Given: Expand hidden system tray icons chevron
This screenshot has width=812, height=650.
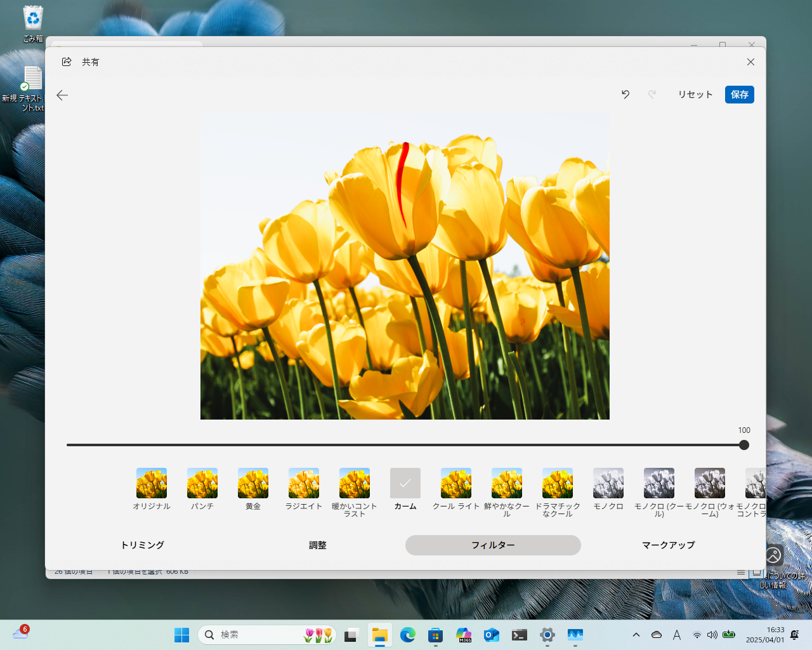Looking at the screenshot, I should [x=636, y=635].
